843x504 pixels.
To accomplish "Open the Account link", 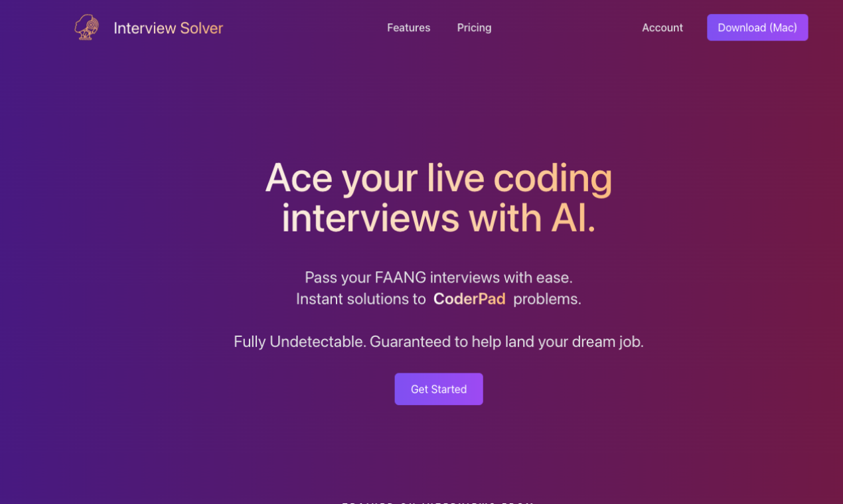I will point(662,28).
